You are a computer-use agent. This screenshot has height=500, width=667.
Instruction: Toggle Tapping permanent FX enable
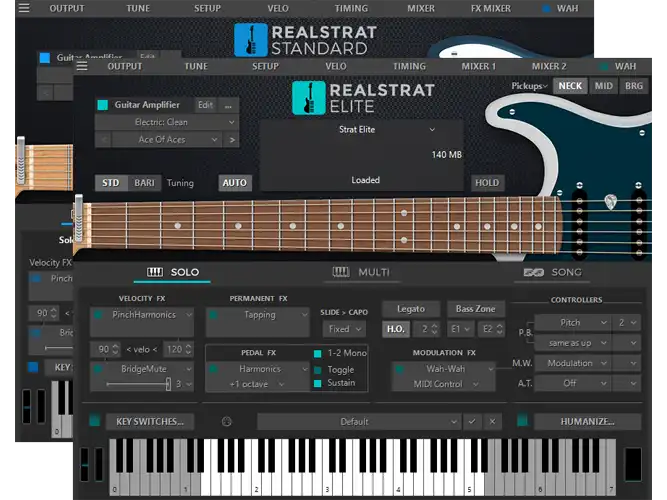[214, 315]
